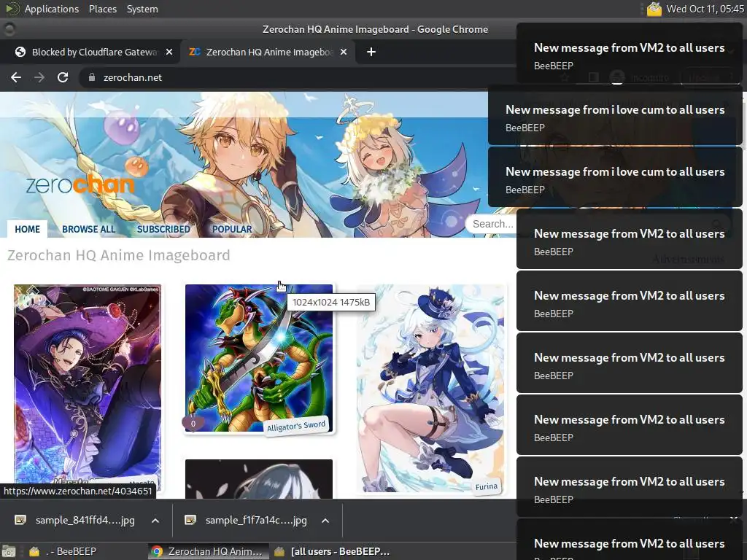Open the Places menu
This screenshot has width=747, height=560.
coord(102,9)
